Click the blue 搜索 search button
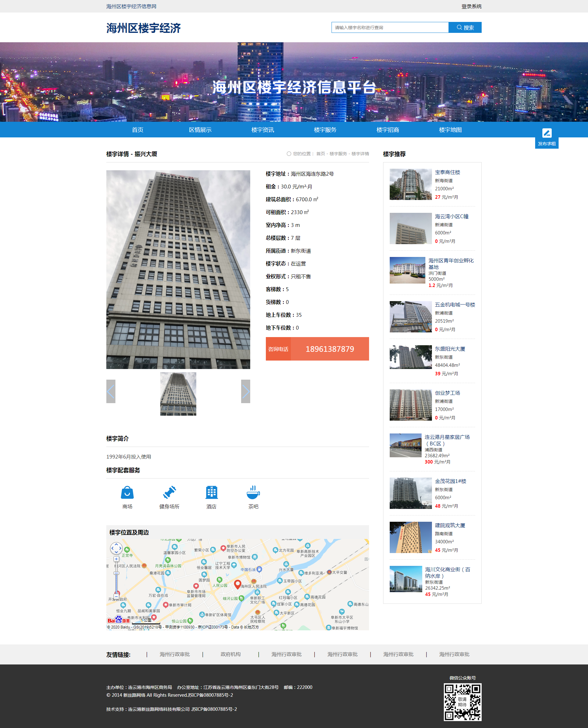 point(465,28)
